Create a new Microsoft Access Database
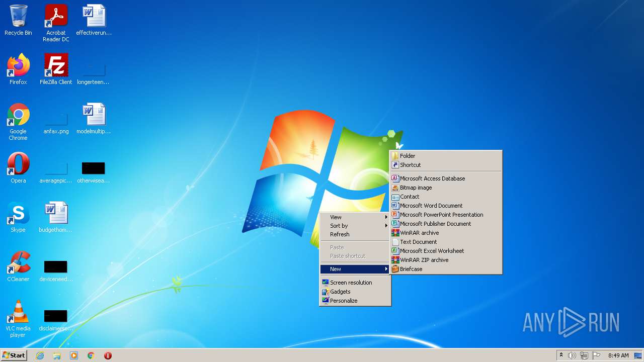 446,178
